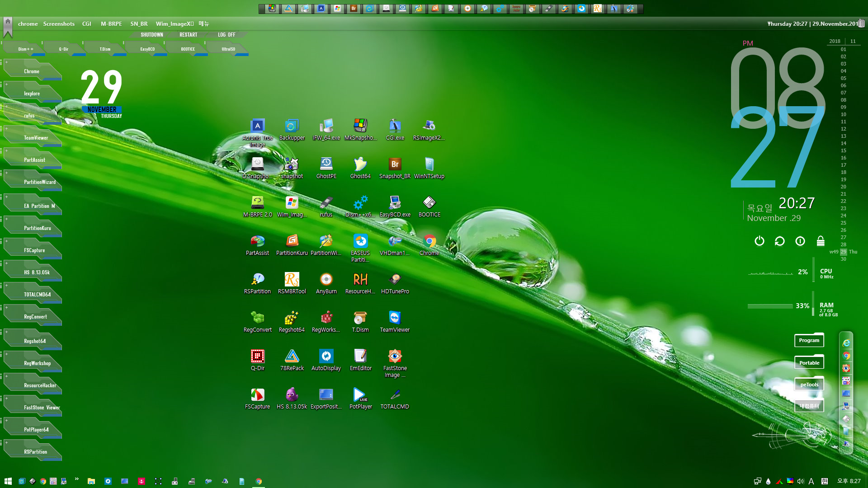Screen dimensions: 868x488
Task: Click UltraISO tab launcher
Action: 228,49
